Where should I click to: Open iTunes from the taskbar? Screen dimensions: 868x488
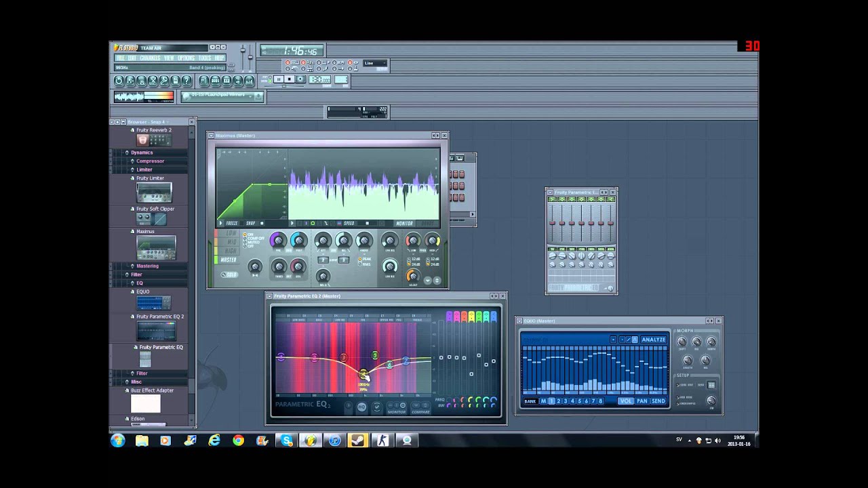coord(334,441)
